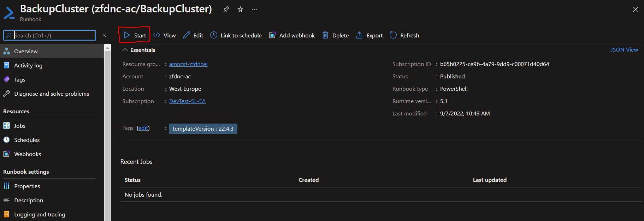Click the Logging and tracing icon

coord(6,214)
